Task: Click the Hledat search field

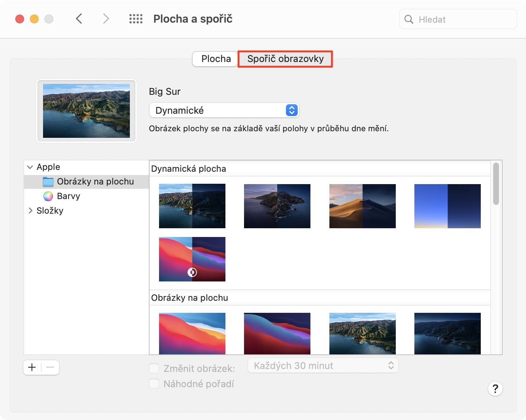Action: [x=463, y=19]
